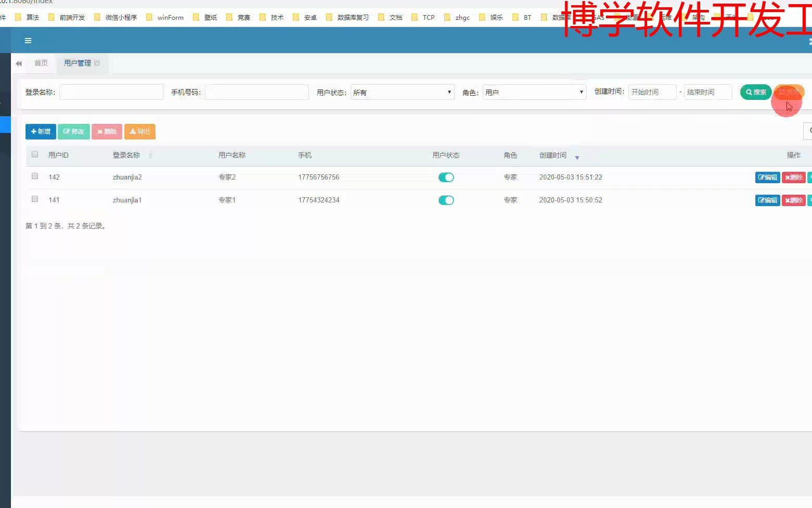
Task: Click the 导出 export button
Action: [139, 131]
